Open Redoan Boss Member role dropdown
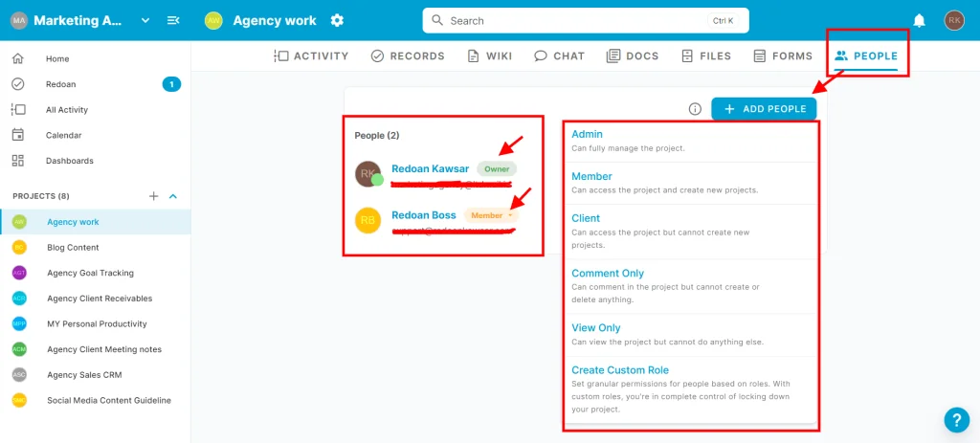The width and height of the screenshot is (980, 443). coord(492,215)
